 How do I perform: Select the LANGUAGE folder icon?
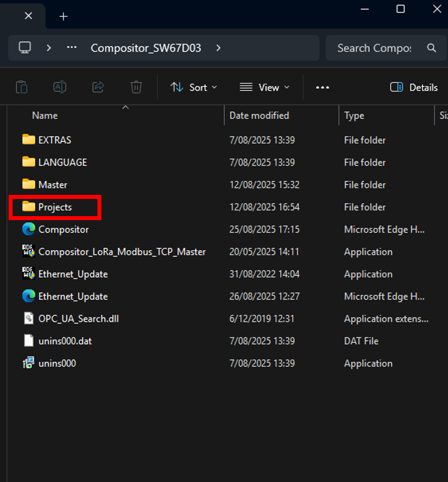28,162
